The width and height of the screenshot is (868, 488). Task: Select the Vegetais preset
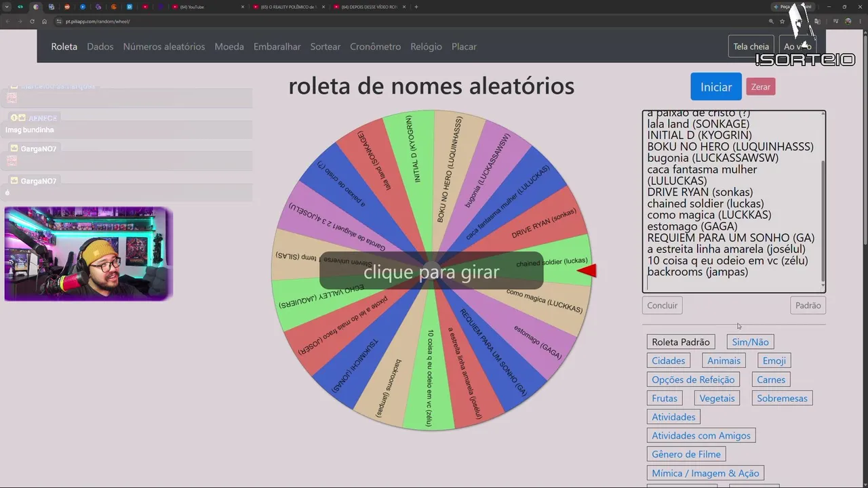(x=717, y=399)
